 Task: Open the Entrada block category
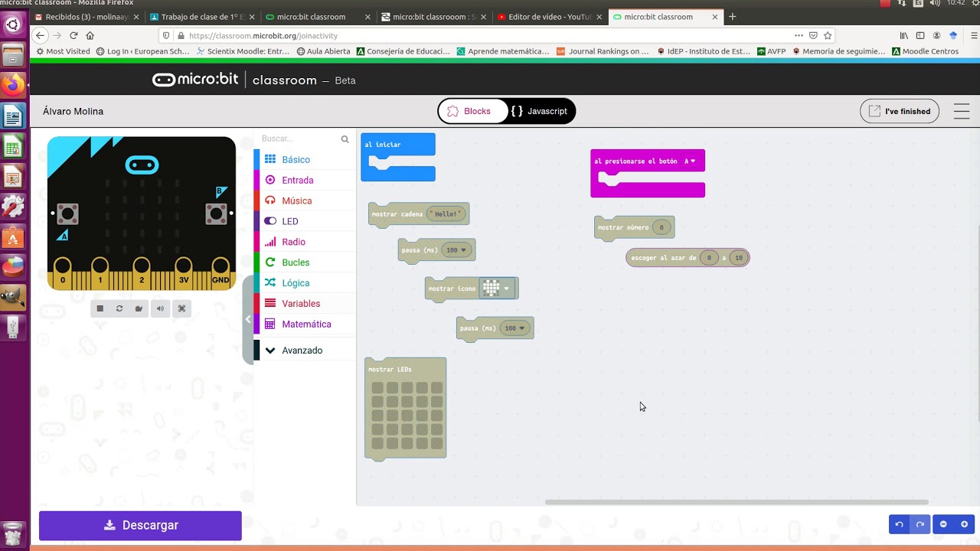coord(305,181)
